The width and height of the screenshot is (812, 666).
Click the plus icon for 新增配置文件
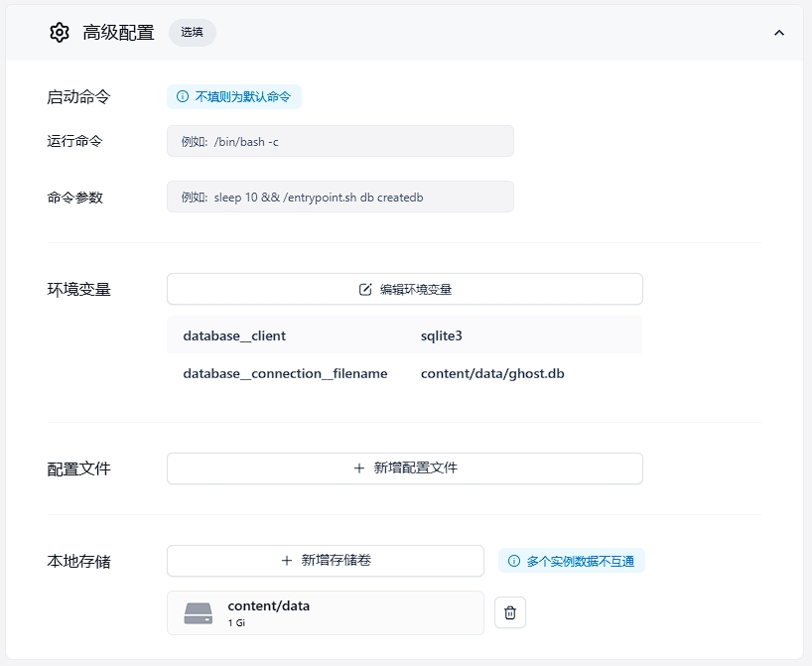[x=359, y=468]
